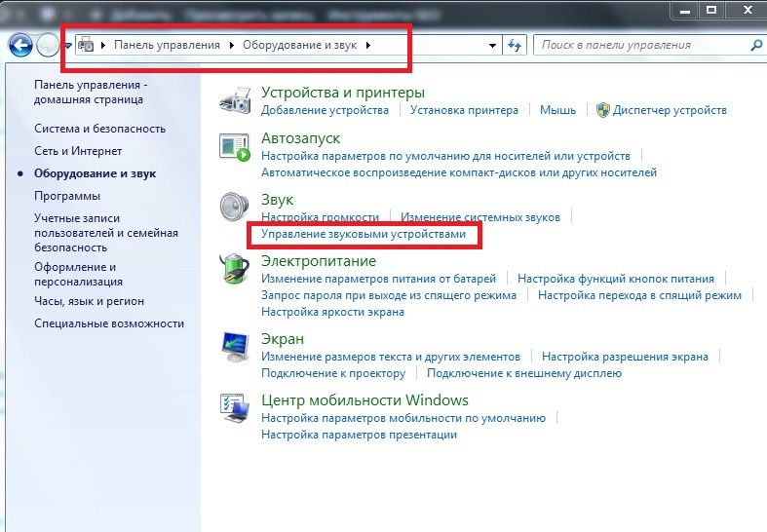The width and height of the screenshot is (767, 532).
Task: Click 'Панель управления' in the address bar
Action: tap(167, 45)
